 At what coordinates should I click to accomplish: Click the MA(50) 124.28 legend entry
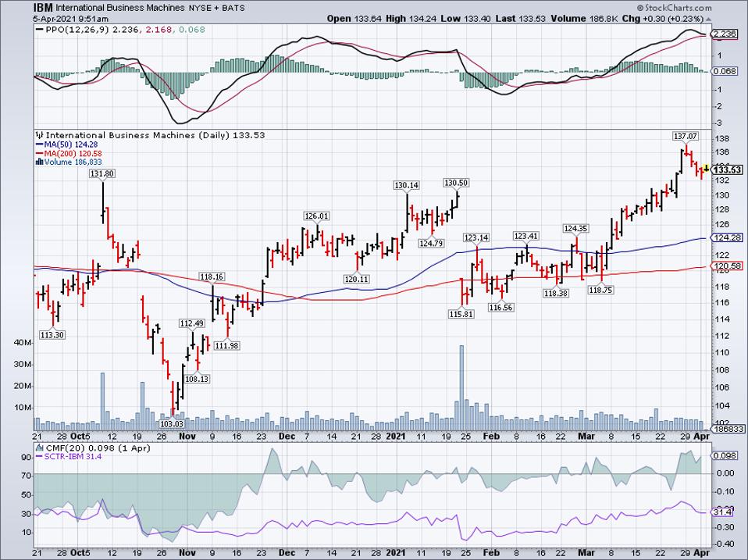67,144
